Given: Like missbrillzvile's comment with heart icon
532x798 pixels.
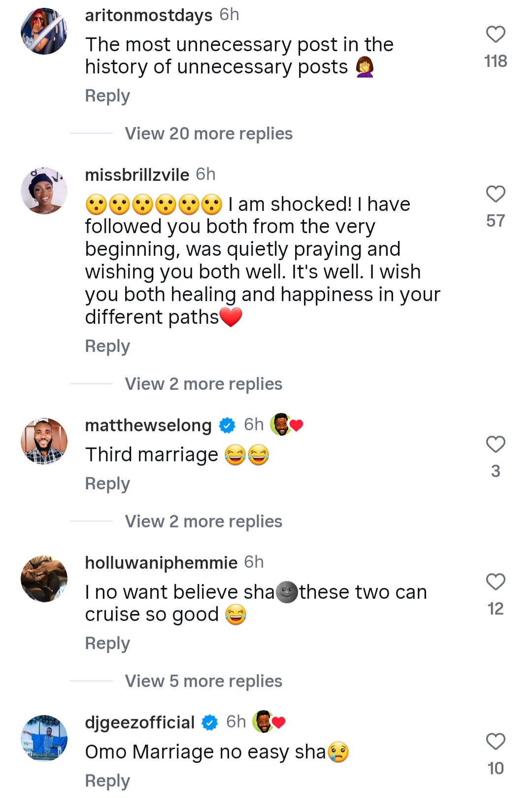Looking at the screenshot, I should (495, 194).
